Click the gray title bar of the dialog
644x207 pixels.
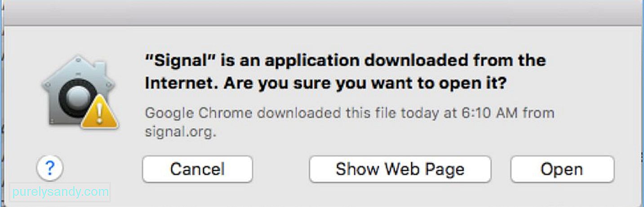(322, 12)
